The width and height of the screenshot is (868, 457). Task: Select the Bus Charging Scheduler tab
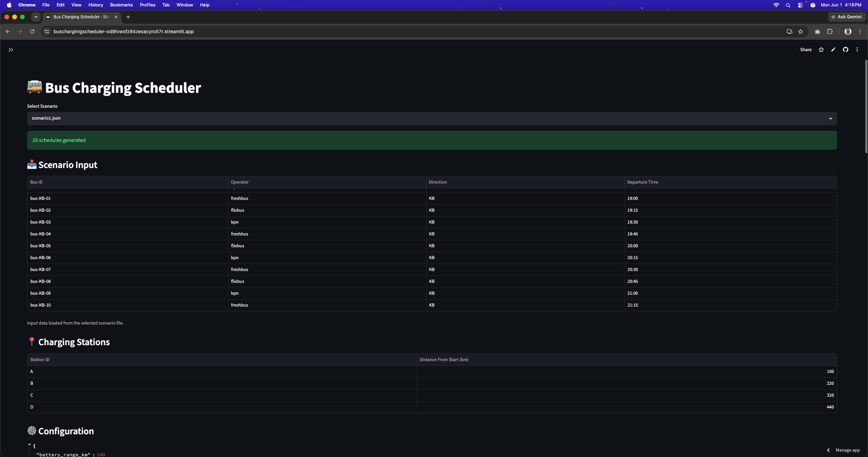pos(81,17)
